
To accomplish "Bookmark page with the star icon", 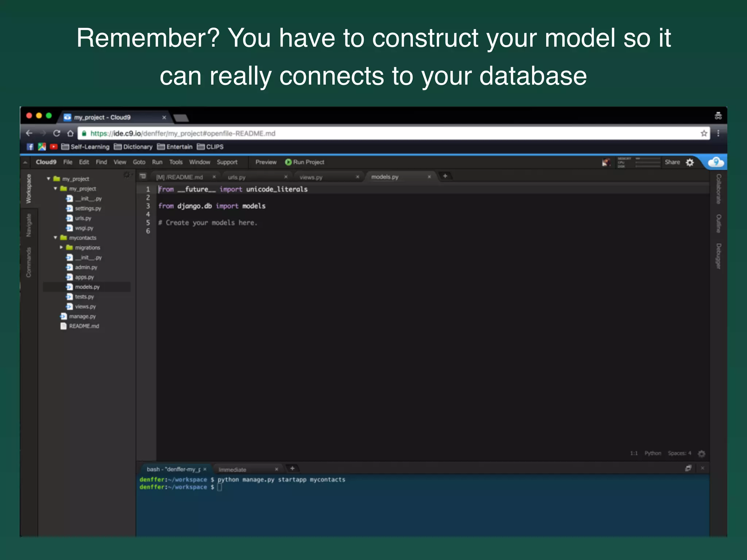I will click(704, 133).
